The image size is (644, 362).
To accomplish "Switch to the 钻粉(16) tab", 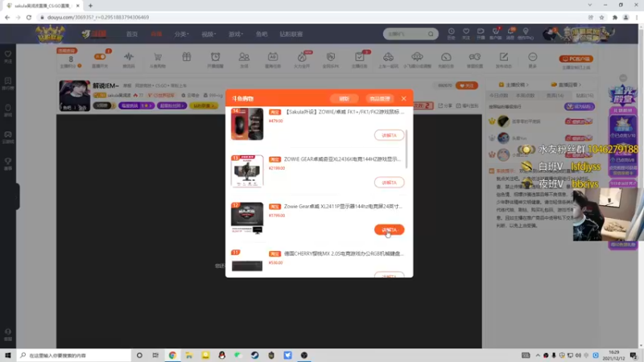I will 585,95.
